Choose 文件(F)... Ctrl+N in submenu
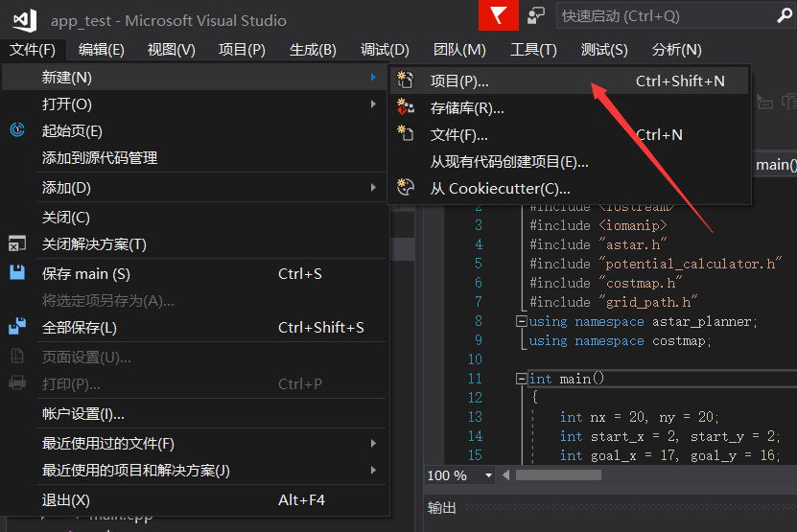 570,134
